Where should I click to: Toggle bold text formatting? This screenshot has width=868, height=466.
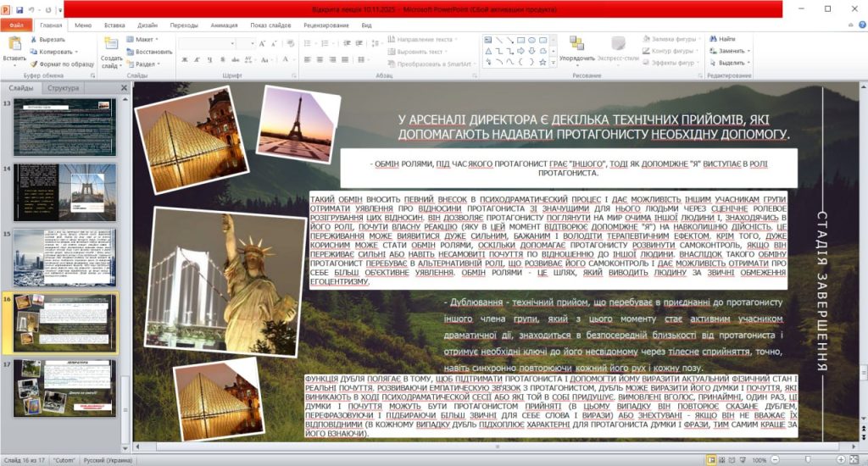pos(184,60)
